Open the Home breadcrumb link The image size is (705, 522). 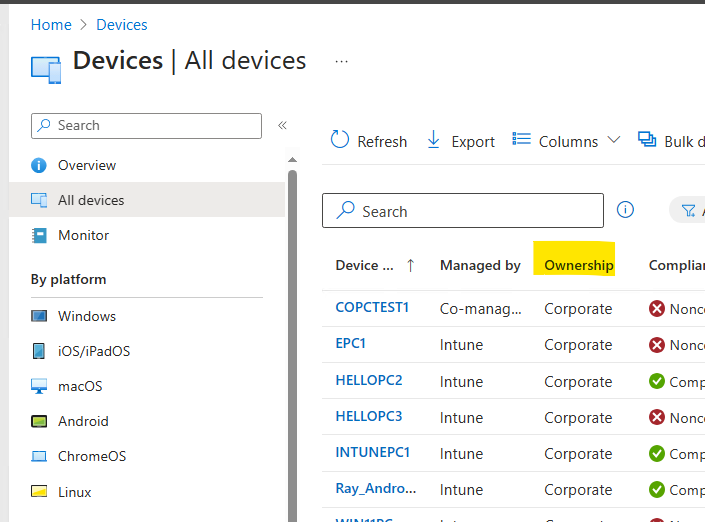[51, 25]
